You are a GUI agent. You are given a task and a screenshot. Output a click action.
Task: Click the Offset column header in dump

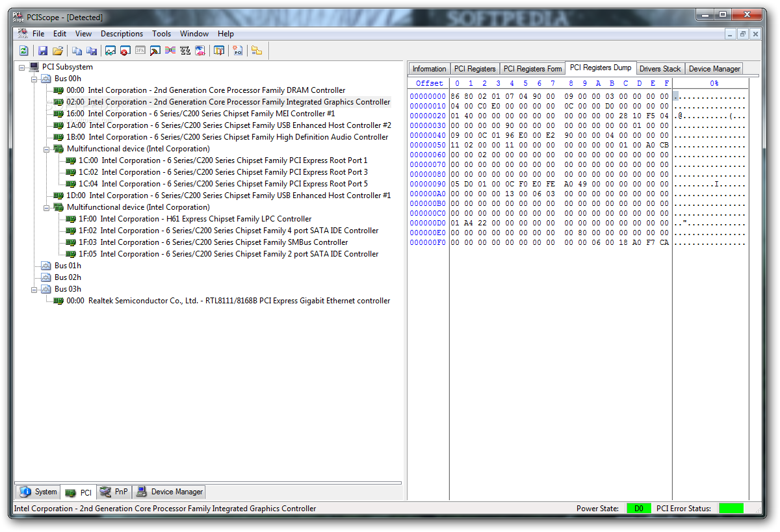pos(429,83)
